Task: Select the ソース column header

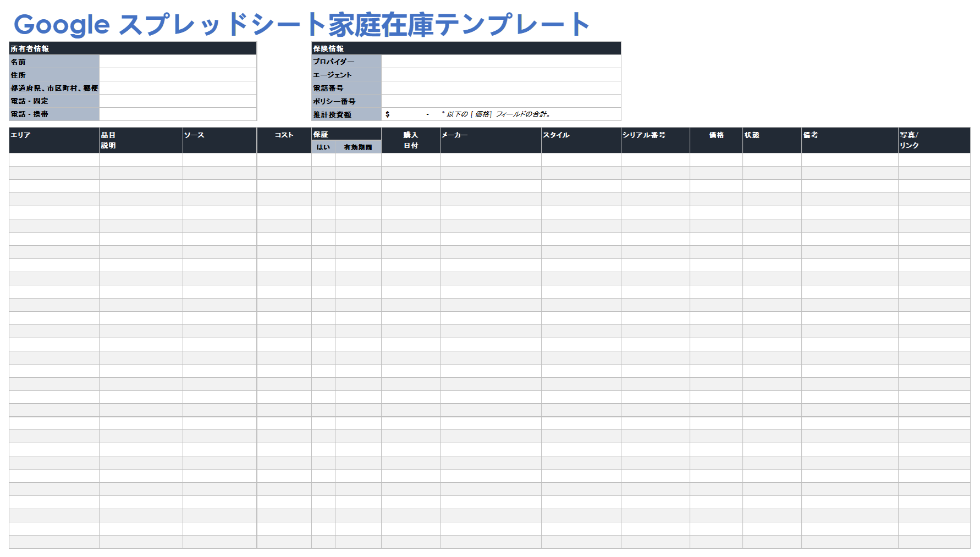Action: click(x=219, y=140)
